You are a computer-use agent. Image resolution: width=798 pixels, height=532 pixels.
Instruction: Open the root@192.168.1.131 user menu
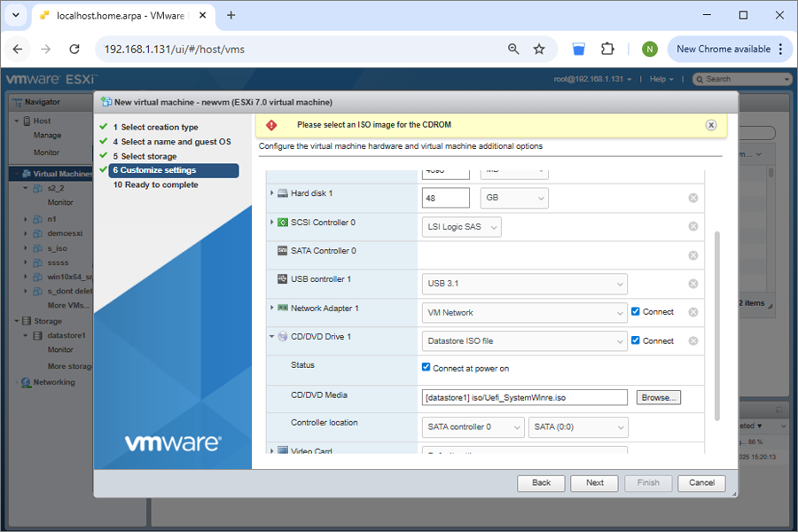(x=592, y=80)
